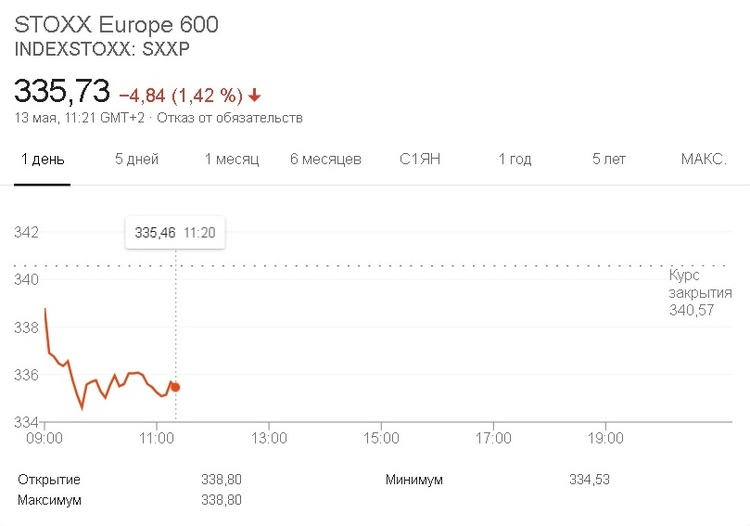Click the STOXX Europe 600 title
Viewport: 750px width, 526px height.
pos(116,25)
